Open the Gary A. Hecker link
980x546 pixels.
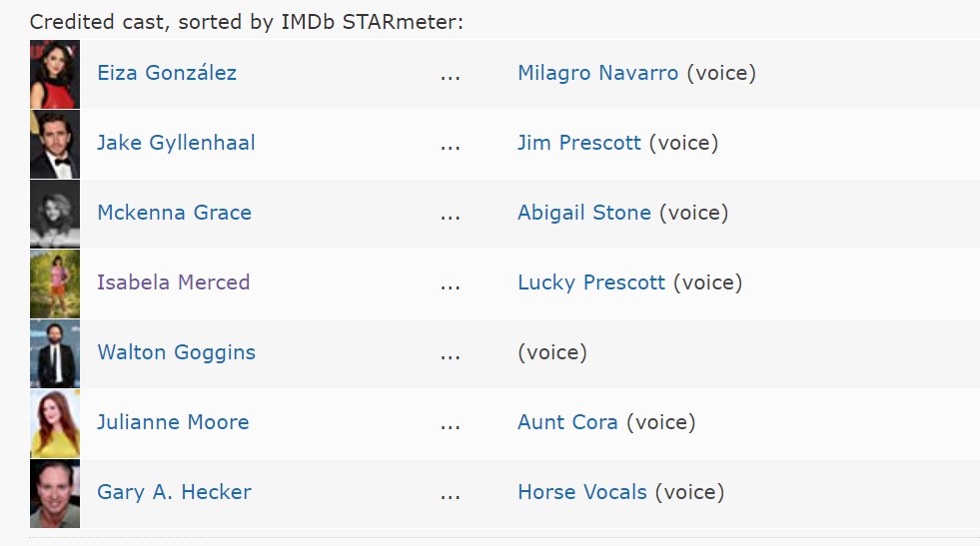tap(174, 492)
